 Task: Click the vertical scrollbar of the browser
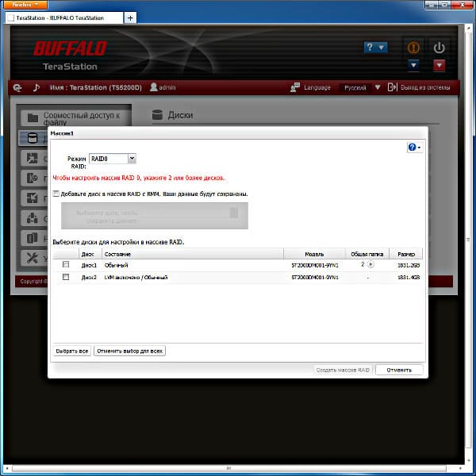(x=468, y=240)
